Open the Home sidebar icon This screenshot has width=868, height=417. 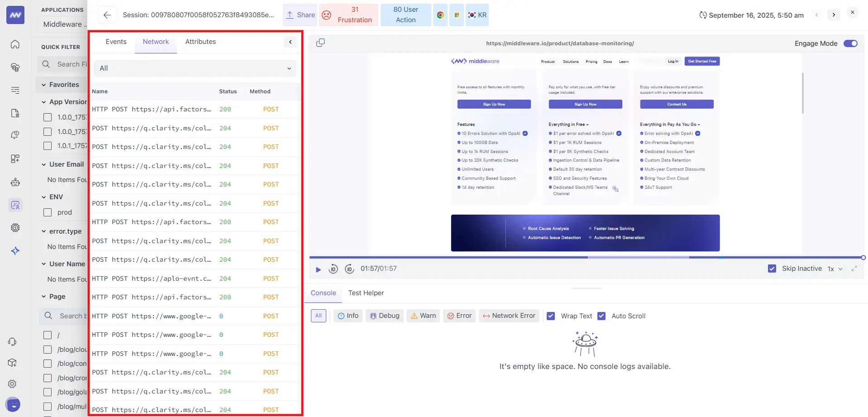15,44
